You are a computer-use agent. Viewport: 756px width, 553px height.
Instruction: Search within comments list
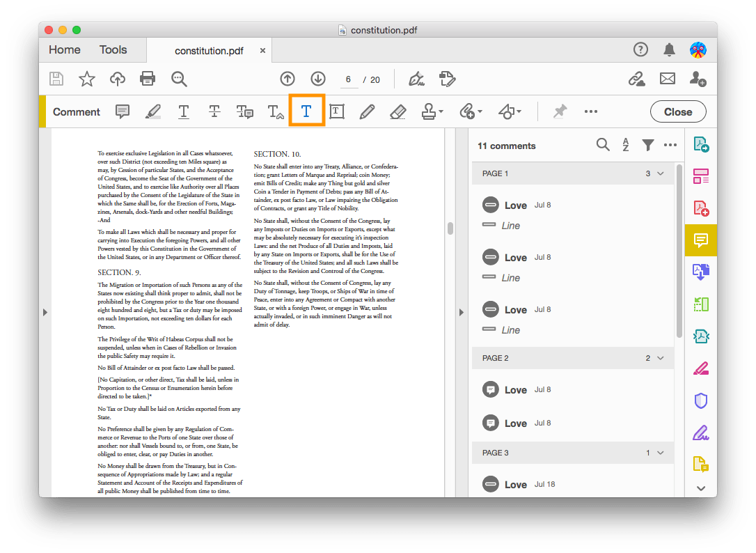(603, 145)
